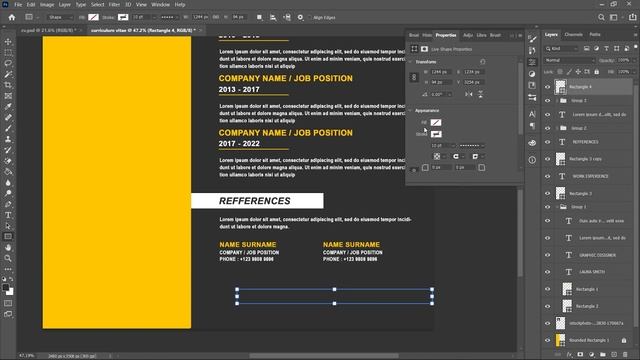
Task: Collapse the Appearance section
Action: click(x=411, y=111)
